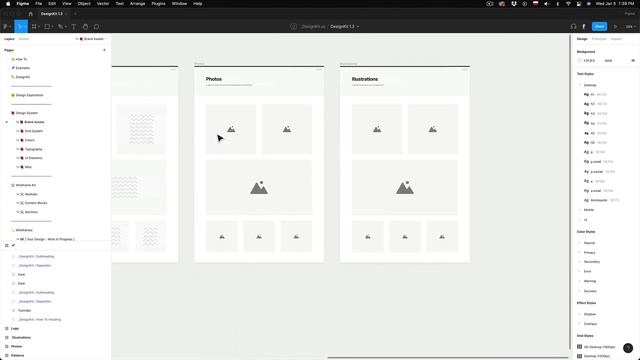Switch to the Inspect tab
This screenshot has width=640, height=360.
click(616, 39)
